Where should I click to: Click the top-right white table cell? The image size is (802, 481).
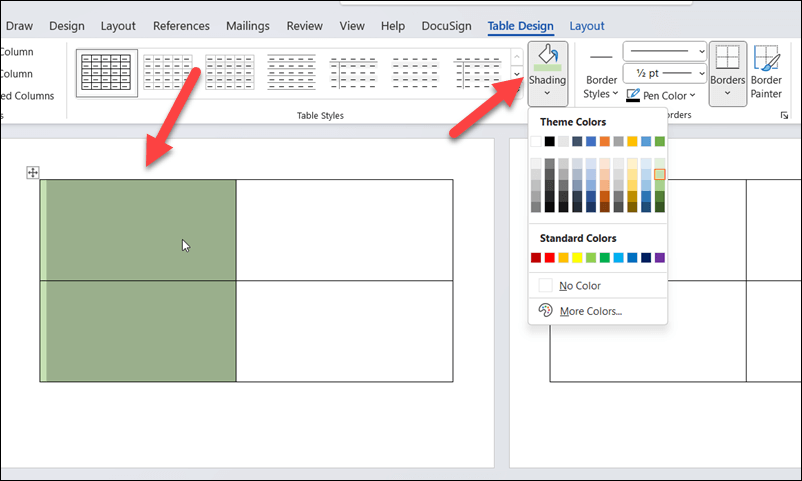tap(345, 230)
